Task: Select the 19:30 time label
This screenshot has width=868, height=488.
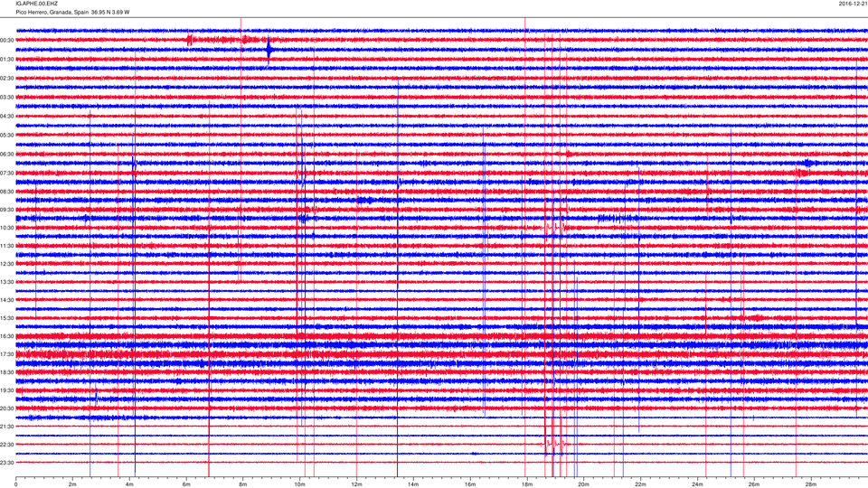Action: (x=7, y=390)
